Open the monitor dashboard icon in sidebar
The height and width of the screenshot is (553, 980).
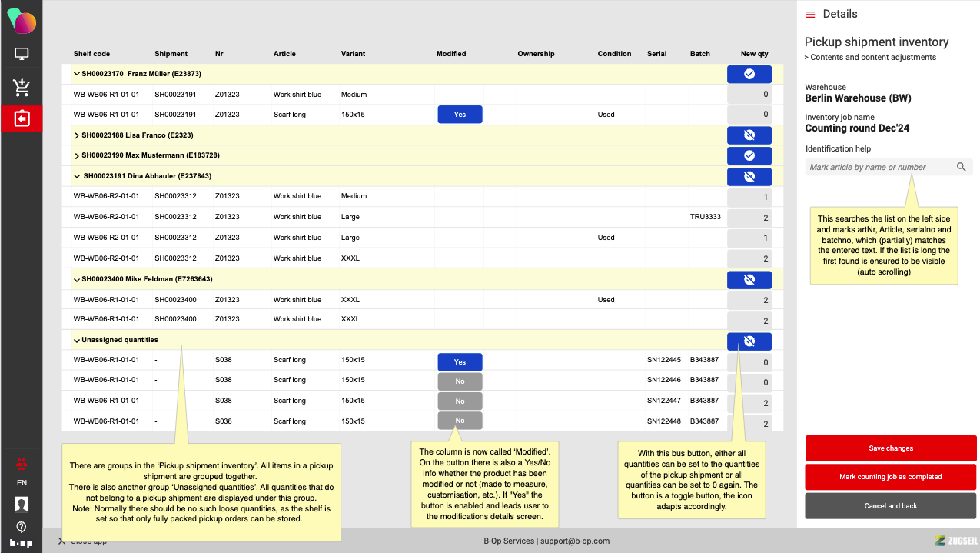22,55
